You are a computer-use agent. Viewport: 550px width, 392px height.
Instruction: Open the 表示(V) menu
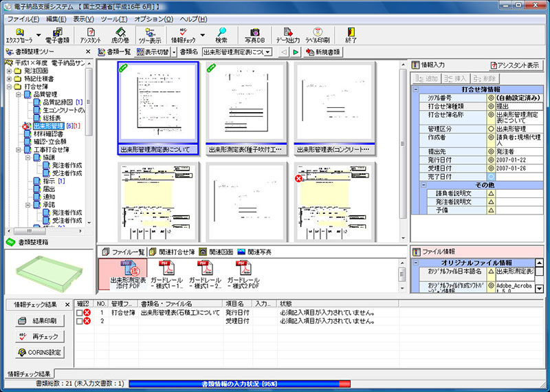click(x=83, y=19)
